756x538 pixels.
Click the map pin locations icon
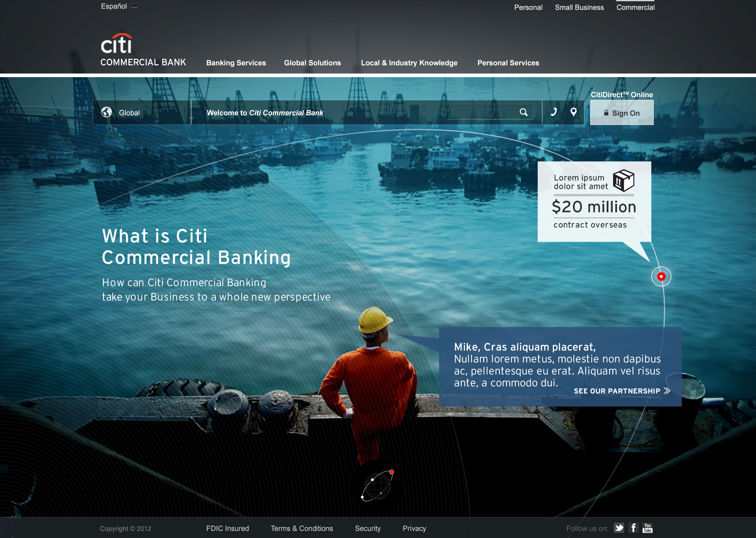point(574,112)
